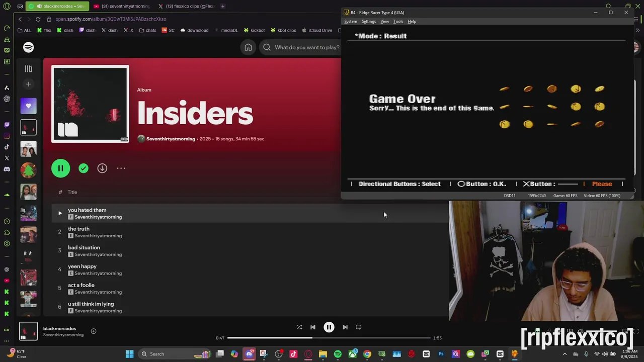644x362 pixels.
Task: Select the track 'bad situation'
Action: point(84,248)
